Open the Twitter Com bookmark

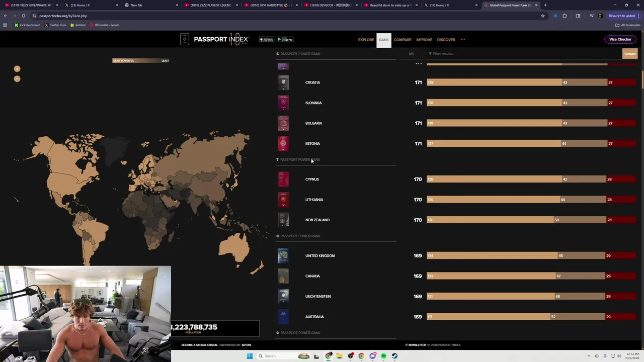point(55,25)
